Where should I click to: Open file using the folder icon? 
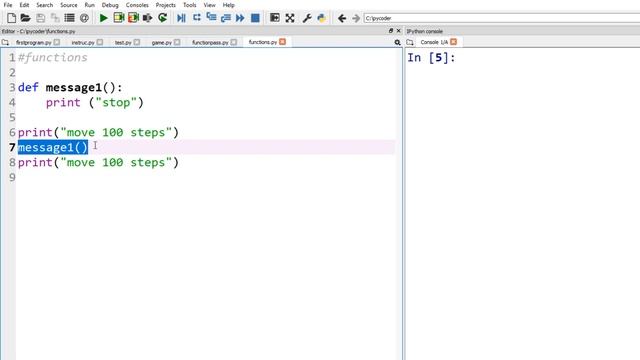point(26,18)
